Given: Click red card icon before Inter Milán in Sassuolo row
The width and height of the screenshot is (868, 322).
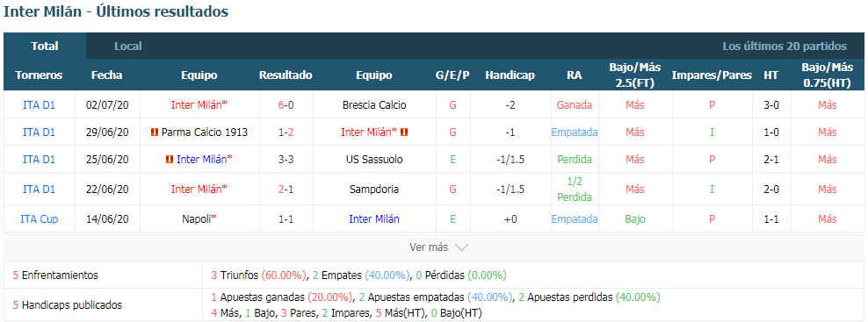Looking at the screenshot, I should click(x=170, y=160).
